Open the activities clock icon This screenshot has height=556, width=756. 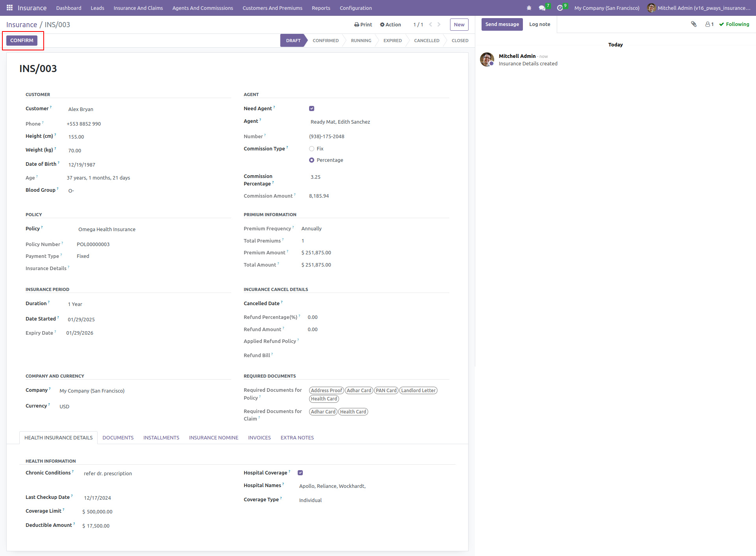[x=560, y=8]
